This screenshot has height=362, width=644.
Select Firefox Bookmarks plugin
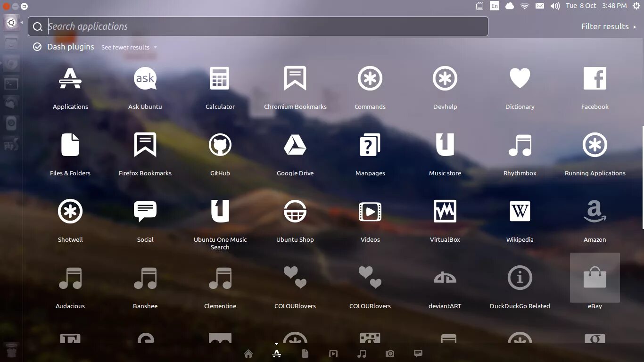[x=145, y=145]
